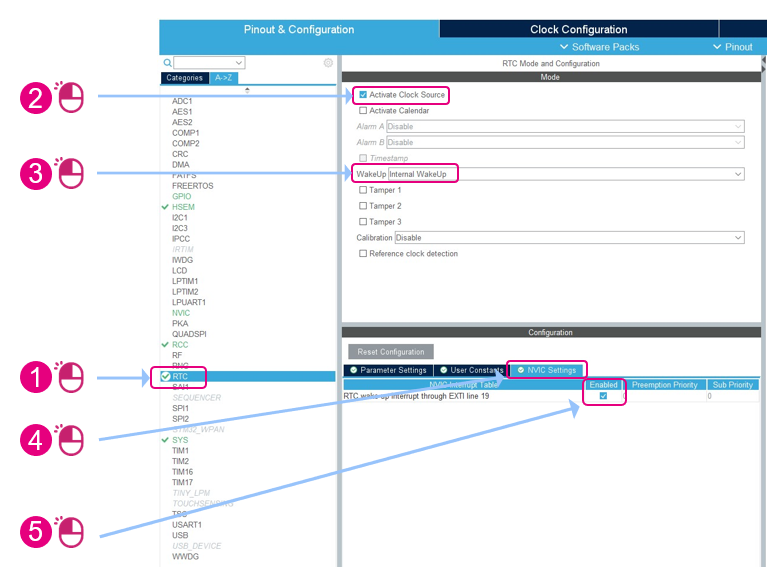Expand the Pinout menu

coord(732,47)
